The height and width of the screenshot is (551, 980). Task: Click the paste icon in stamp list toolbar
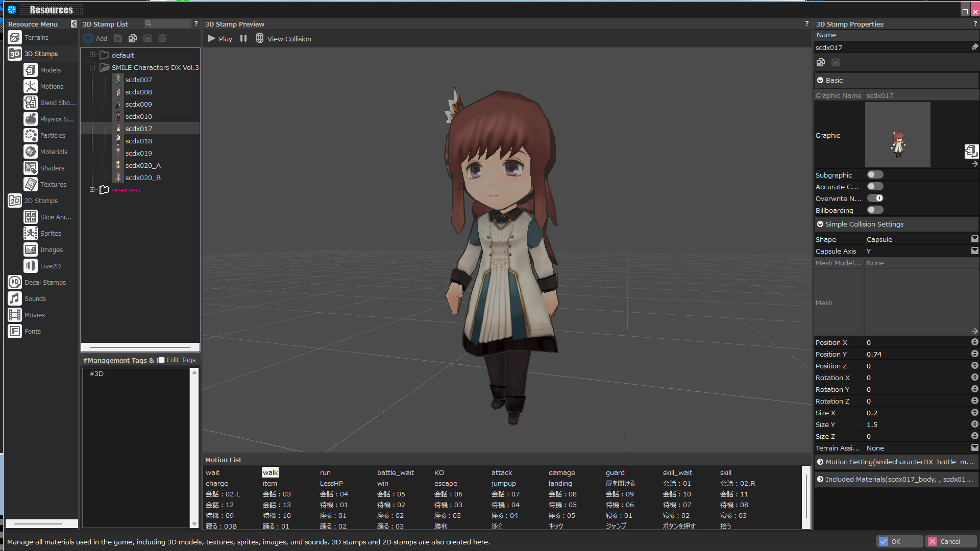(x=148, y=38)
